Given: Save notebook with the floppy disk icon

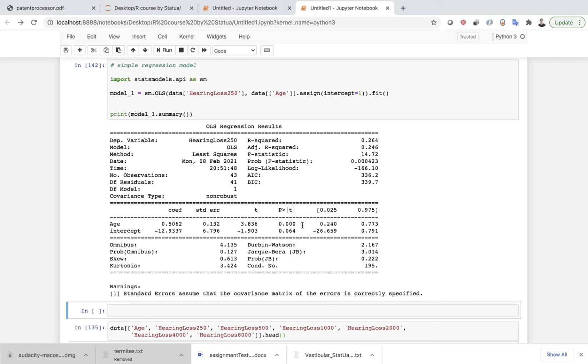Looking at the screenshot, I should coord(66,50).
